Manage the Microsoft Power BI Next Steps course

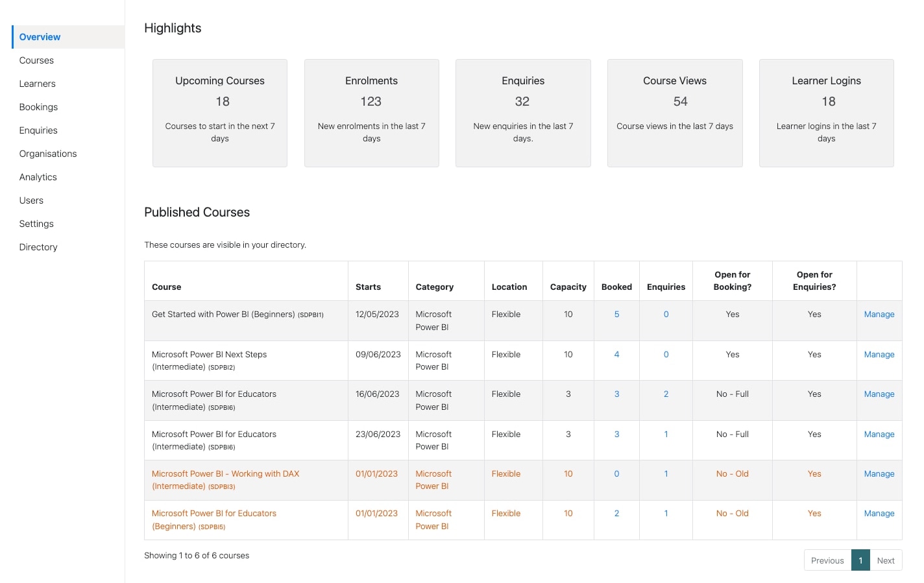coord(879,354)
